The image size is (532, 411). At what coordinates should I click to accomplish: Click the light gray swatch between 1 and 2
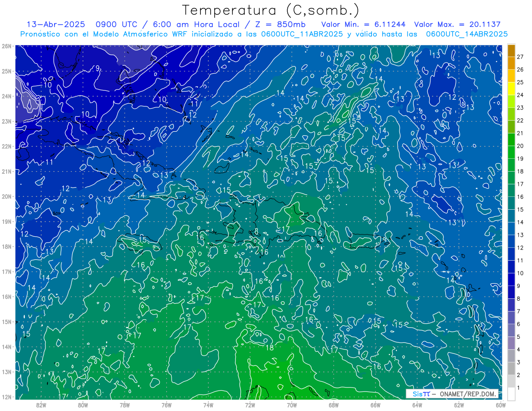[x=511, y=381]
